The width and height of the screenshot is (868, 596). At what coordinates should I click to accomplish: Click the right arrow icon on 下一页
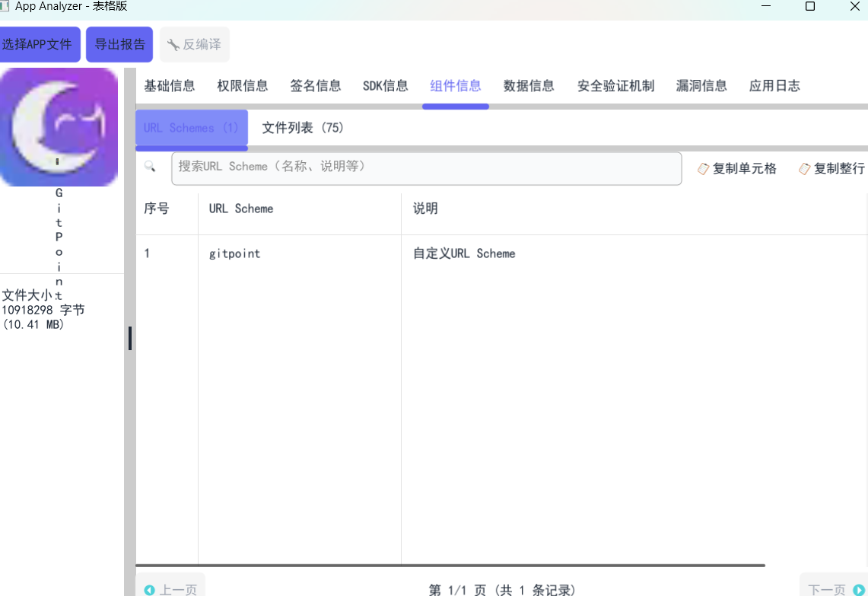point(857,588)
